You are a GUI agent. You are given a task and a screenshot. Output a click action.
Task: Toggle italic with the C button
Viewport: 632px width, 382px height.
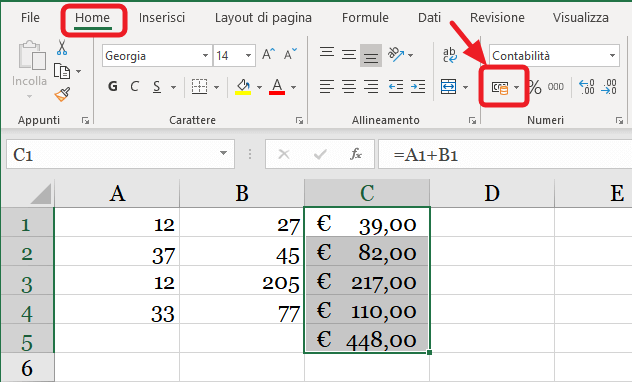135,86
